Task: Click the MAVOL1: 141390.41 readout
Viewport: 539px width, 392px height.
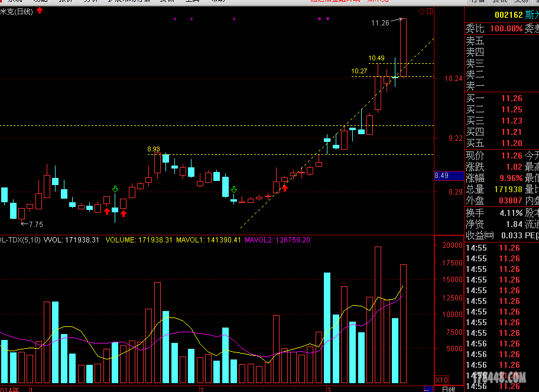Action: [209, 240]
